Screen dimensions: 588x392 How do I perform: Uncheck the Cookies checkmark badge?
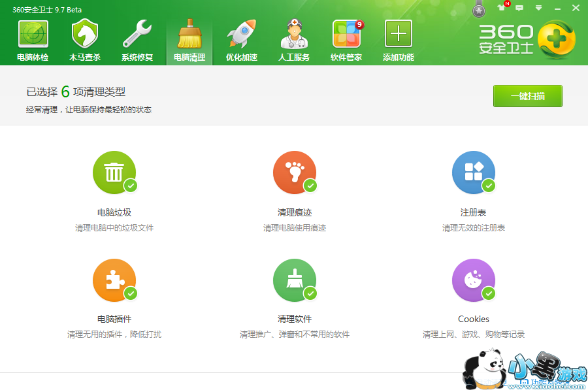click(489, 293)
